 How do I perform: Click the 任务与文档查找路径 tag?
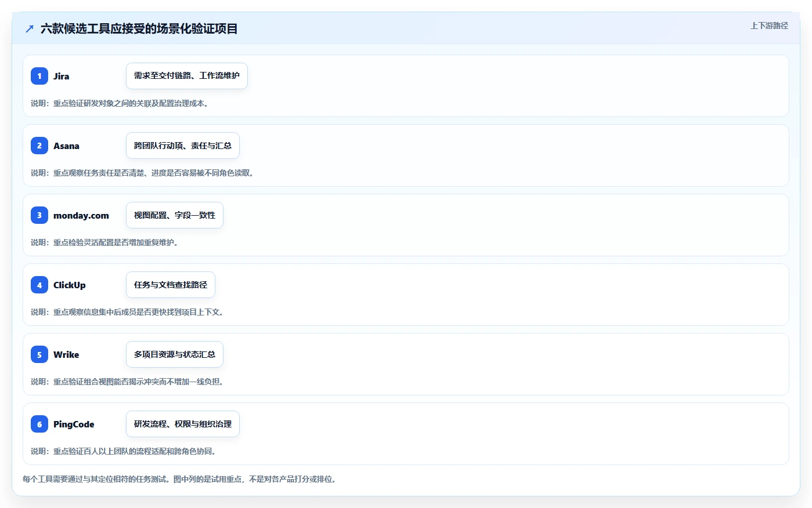(171, 285)
